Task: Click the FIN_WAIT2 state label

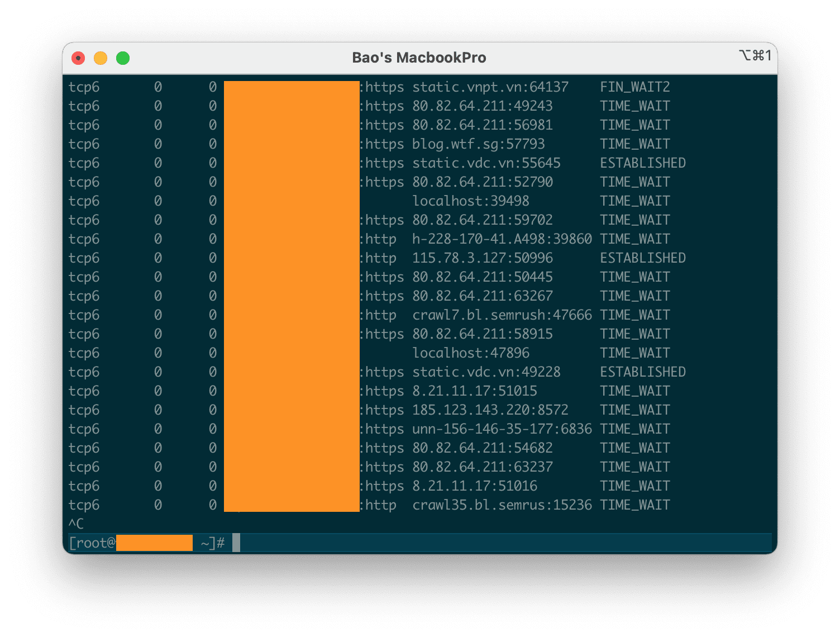Action: tap(635, 87)
